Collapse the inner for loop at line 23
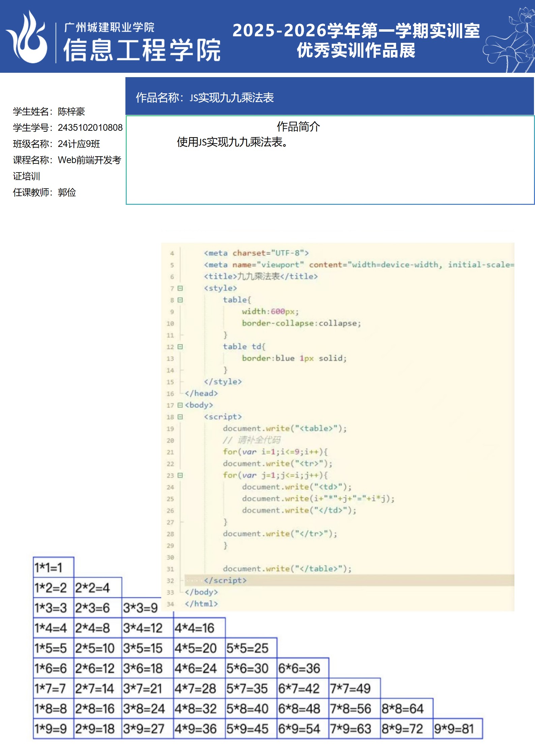Viewport: 535px width, 756px height. click(x=180, y=475)
